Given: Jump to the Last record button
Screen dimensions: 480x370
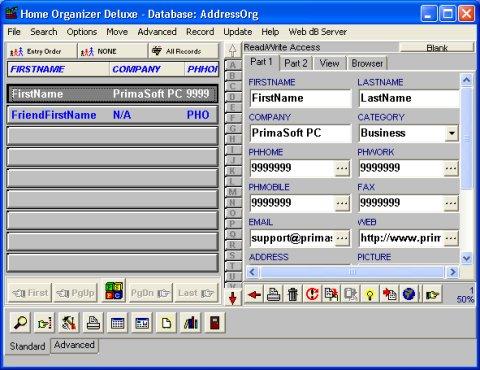Looking at the screenshot, I should (x=196, y=293).
